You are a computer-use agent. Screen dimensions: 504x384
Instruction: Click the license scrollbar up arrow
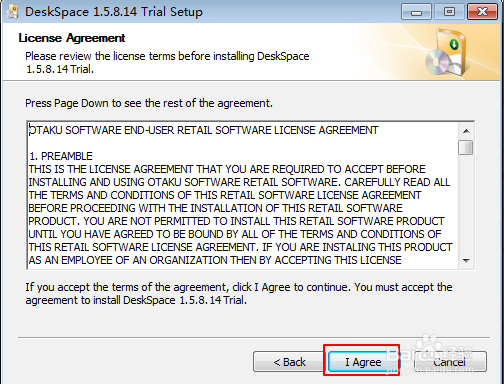[x=466, y=131]
